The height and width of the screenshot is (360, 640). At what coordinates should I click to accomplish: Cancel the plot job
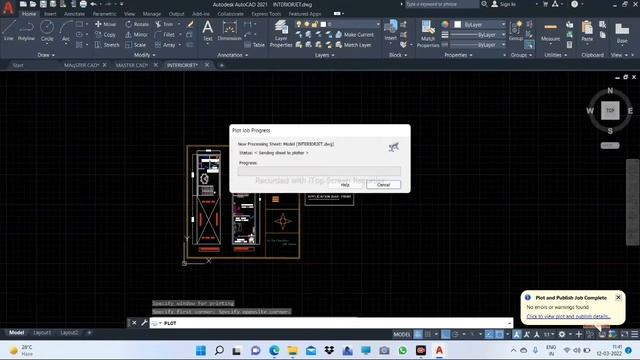click(x=383, y=185)
